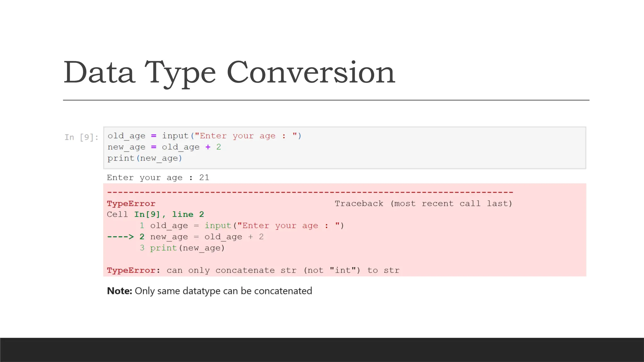The image size is (644, 362).
Task: Click traceback line 3 'print(new_age)'
Action: pyautogui.click(x=182, y=248)
